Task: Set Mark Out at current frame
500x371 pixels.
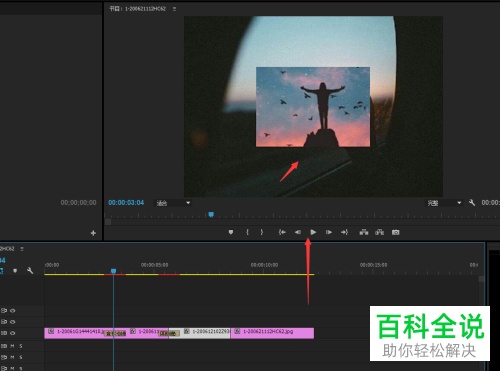Action: 262,232
